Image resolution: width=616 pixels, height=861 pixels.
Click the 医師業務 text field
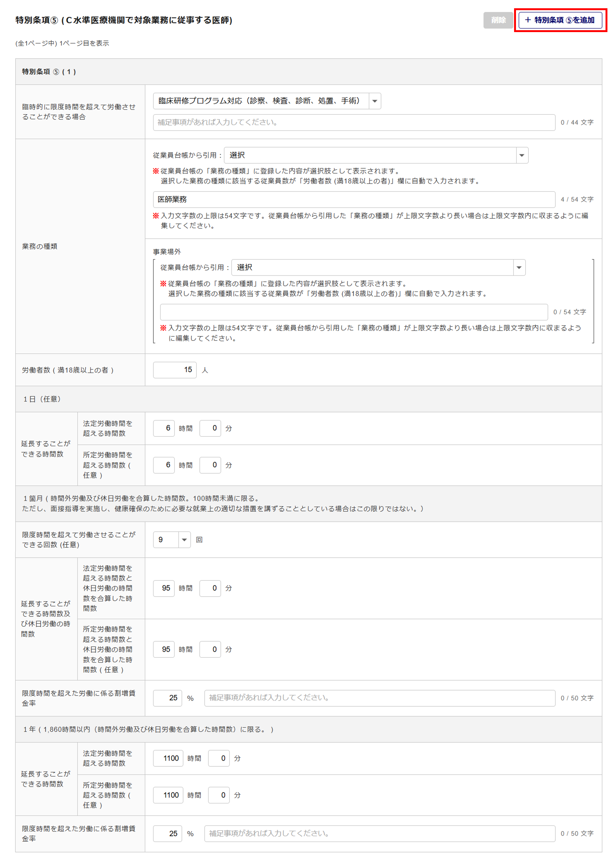click(353, 199)
